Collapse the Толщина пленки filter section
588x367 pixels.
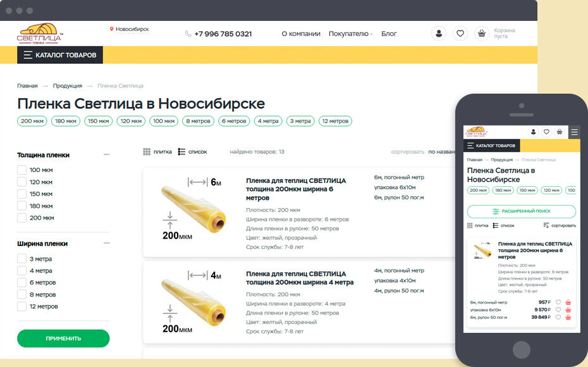(106, 154)
